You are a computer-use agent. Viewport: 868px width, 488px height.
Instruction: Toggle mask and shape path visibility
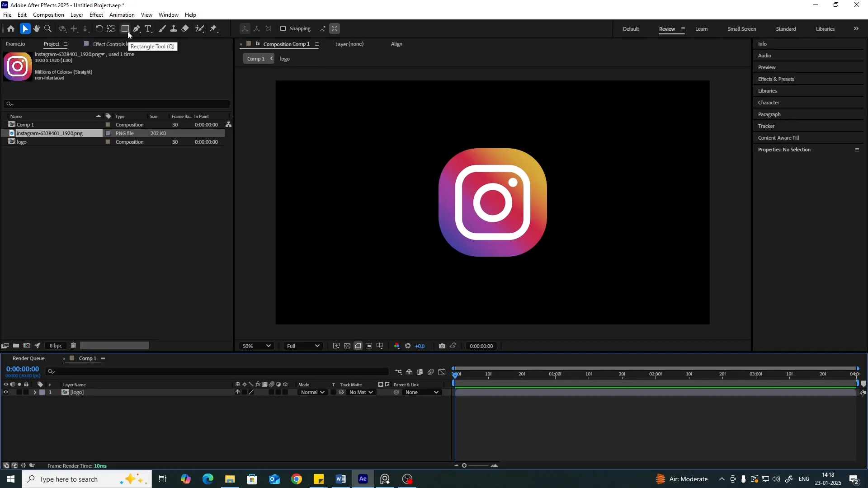tap(358, 346)
